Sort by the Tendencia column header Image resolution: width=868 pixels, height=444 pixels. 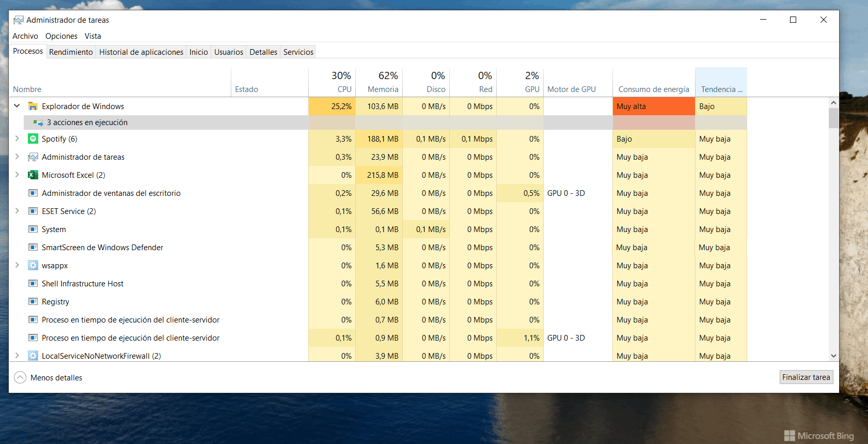(x=721, y=82)
